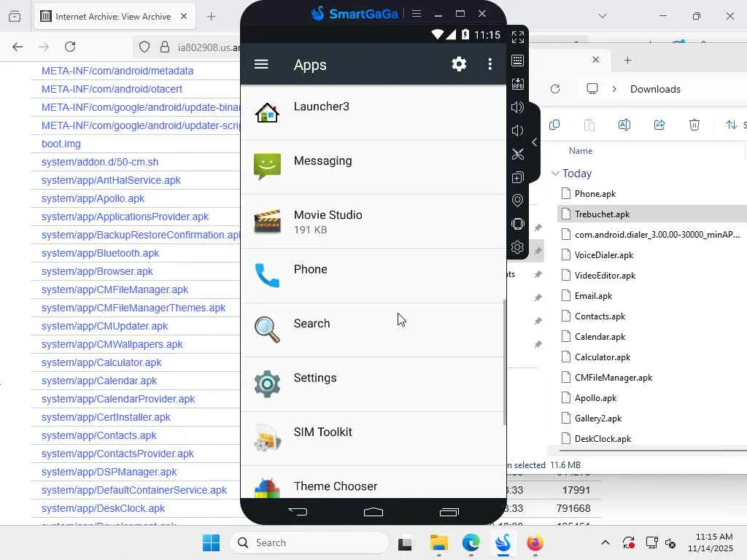Open the three-dot overflow menu in Apps
This screenshot has height=560, width=747.
(489, 64)
